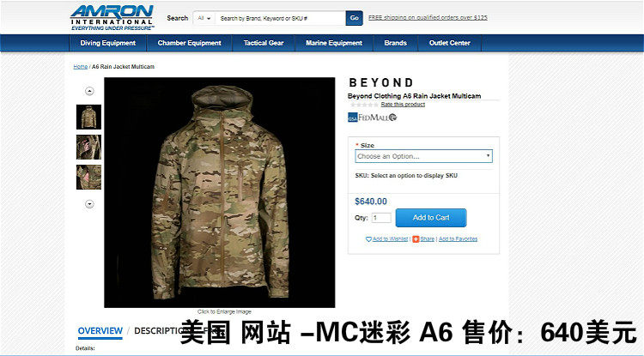Open the Size dropdown
Screen dimensions: 644x356
tap(423, 156)
